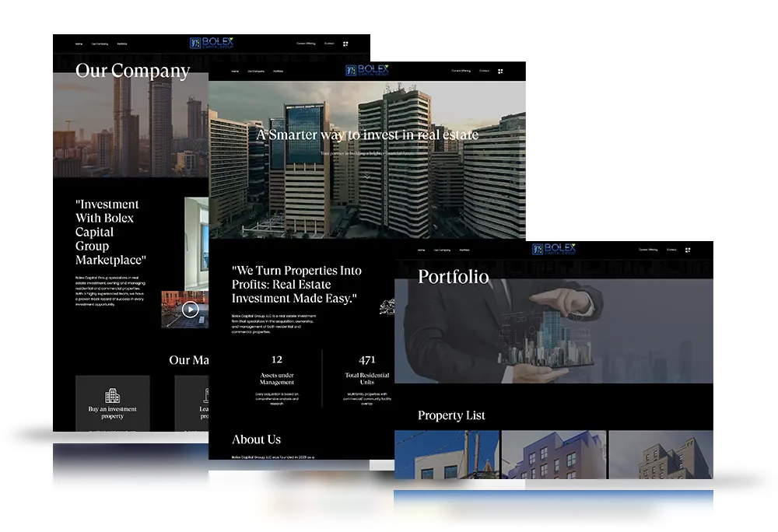This screenshot has height=532, width=778.
Task: Open the grid menu icon on the Portfolio page header
Action: click(x=686, y=250)
